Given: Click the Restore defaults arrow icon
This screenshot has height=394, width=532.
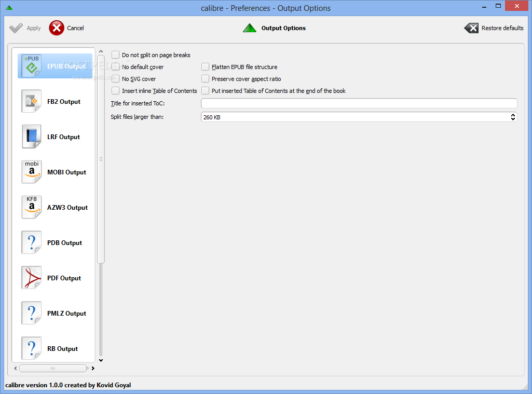Looking at the screenshot, I should click(x=471, y=28).
